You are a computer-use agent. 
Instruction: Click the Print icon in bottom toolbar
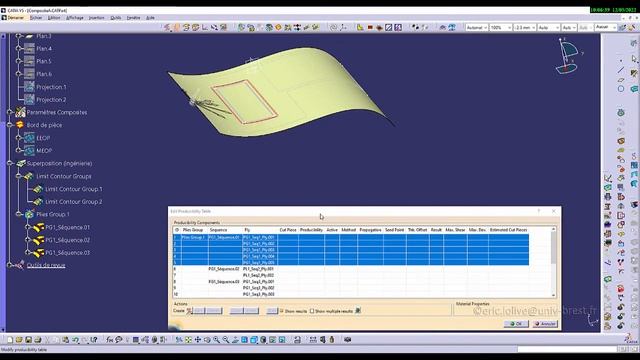point(38,340)
